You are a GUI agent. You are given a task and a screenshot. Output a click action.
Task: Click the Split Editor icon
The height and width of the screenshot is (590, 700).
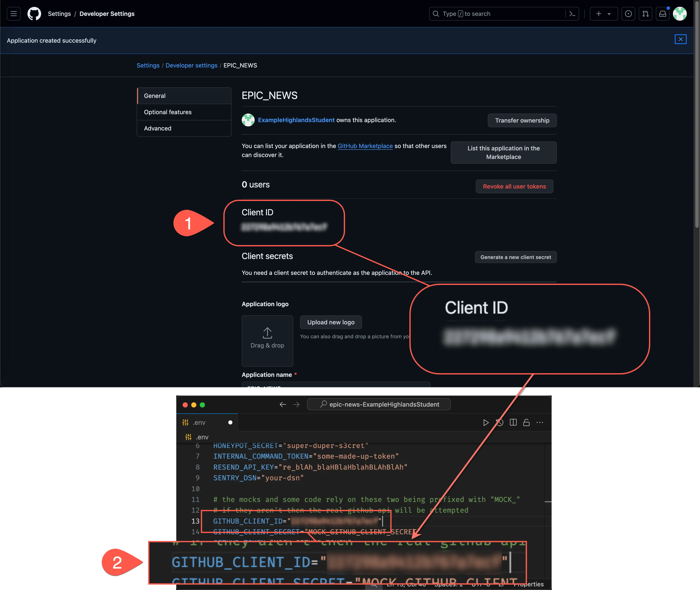pyautogui.click(x=513, y=422)
